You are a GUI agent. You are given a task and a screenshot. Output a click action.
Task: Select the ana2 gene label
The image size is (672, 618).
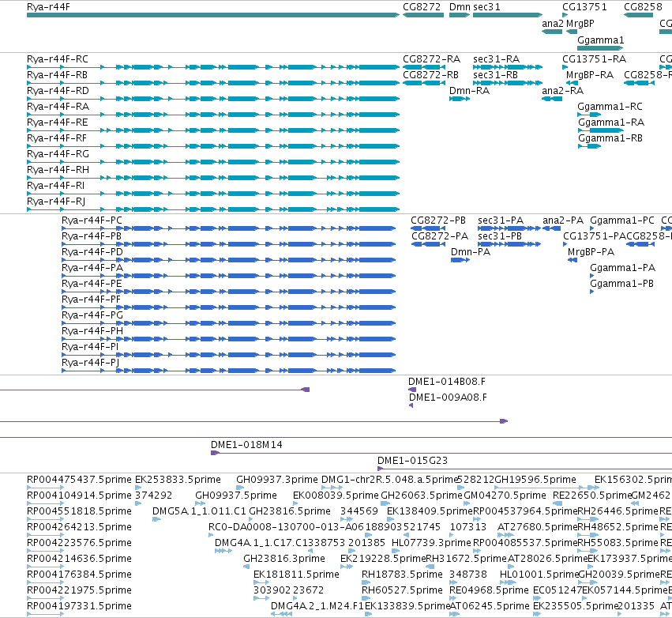click(553, 24)
